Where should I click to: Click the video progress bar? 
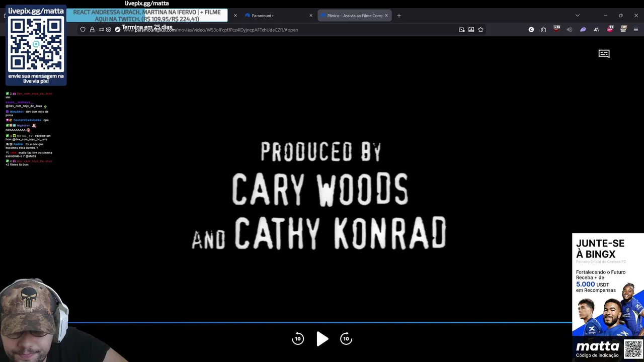click(320, 322)
